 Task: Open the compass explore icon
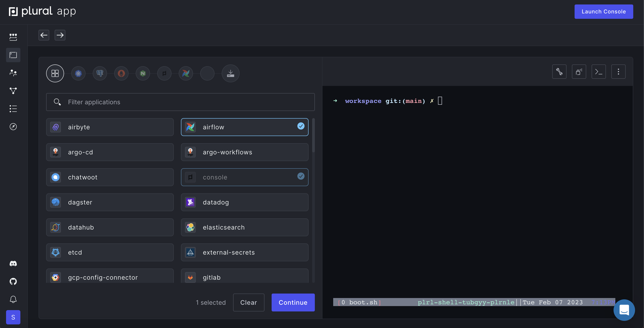[x=13, y=127]
